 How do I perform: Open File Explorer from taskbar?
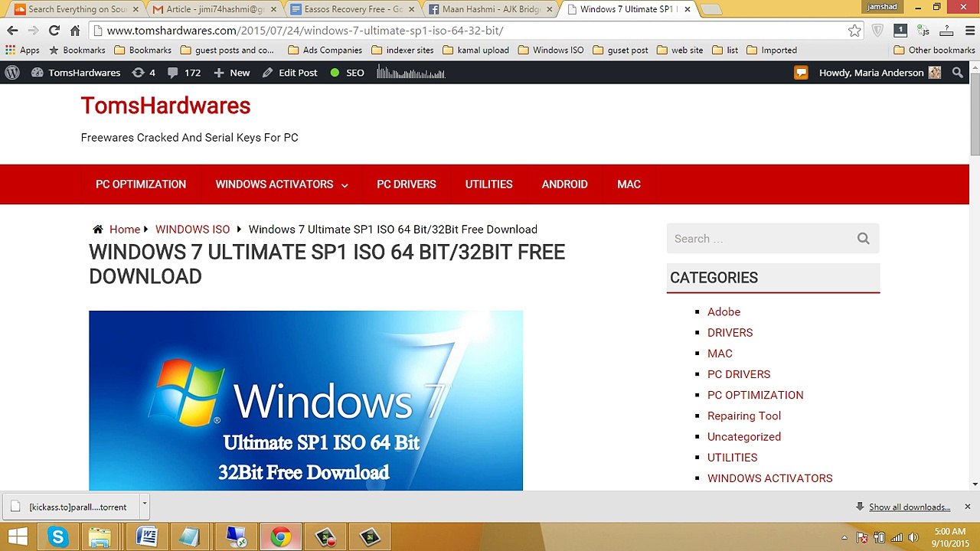pos(100,537)
